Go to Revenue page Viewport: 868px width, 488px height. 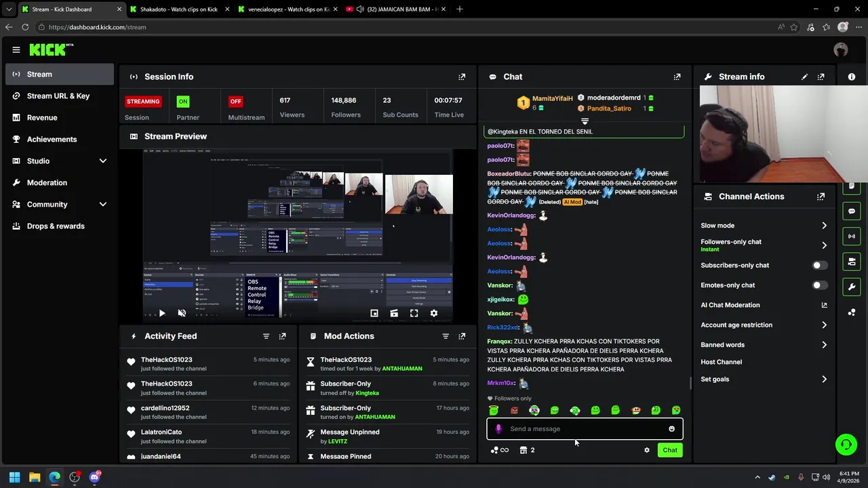click(x=60, y=117)
